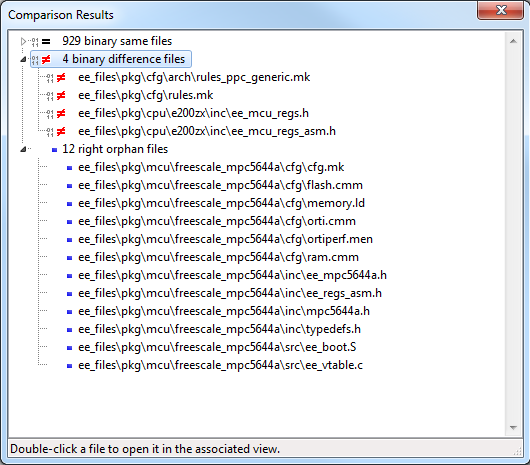
Task: Click the status bar resize grip
Action: click(517, 452)
